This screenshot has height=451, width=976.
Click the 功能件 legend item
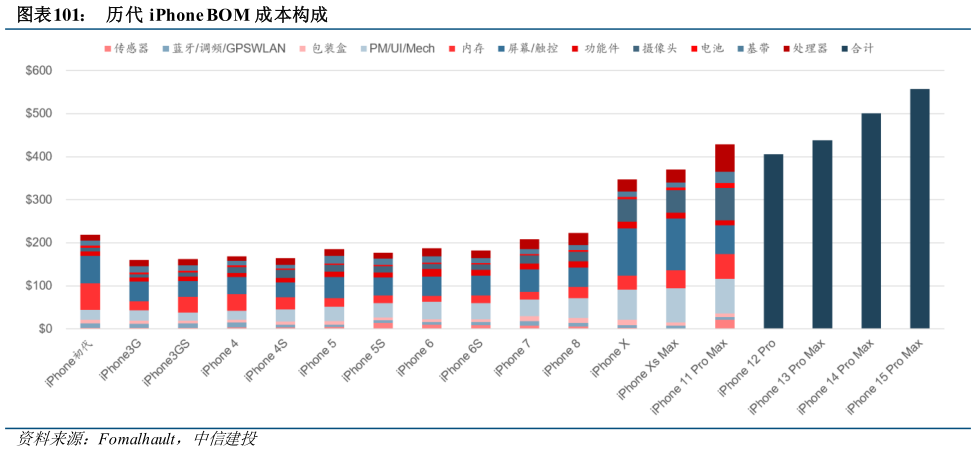603,48
